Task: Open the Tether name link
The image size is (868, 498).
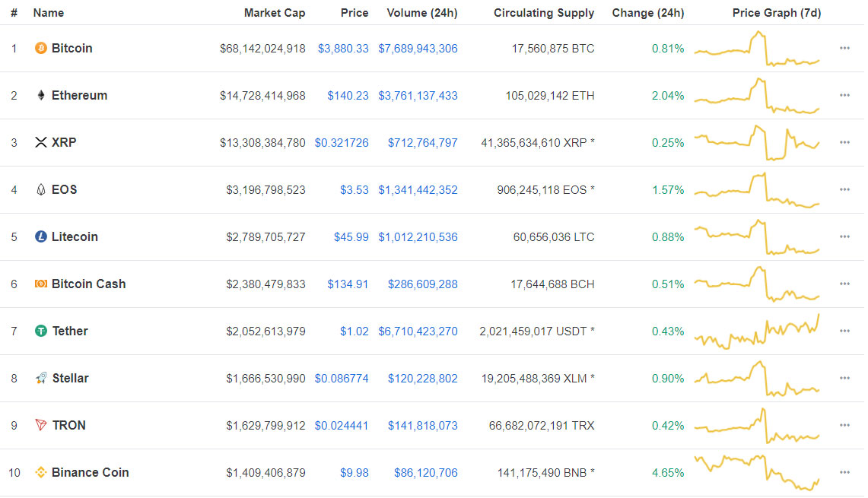Action: tap(70, 331)
